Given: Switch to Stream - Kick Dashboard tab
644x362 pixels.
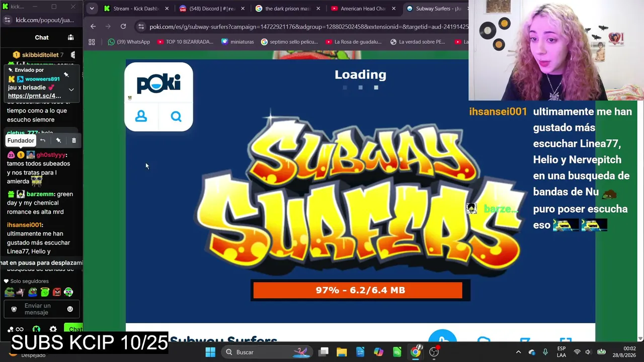Looking at the screenshot, I should (x=136, y=9).
